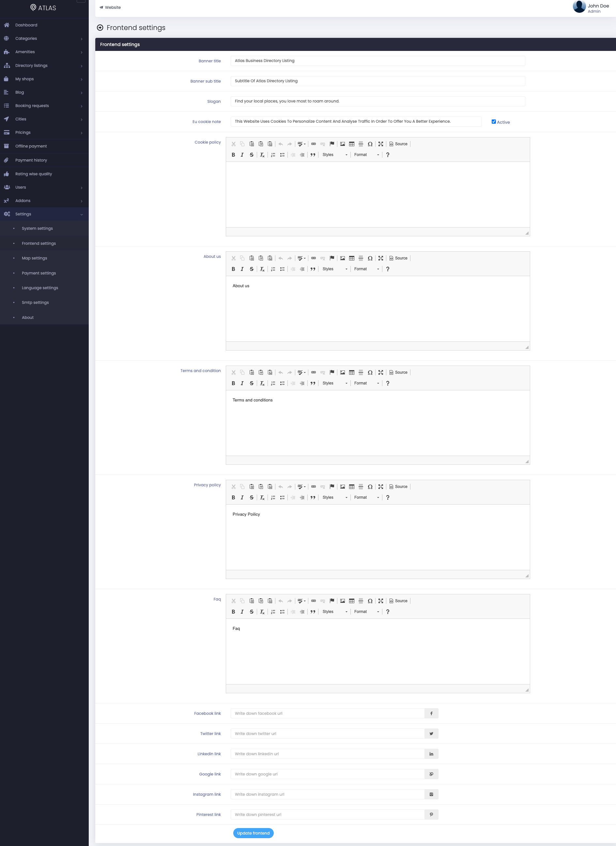Toggle Source mode in Privacy policy editor

pos(398,486)
